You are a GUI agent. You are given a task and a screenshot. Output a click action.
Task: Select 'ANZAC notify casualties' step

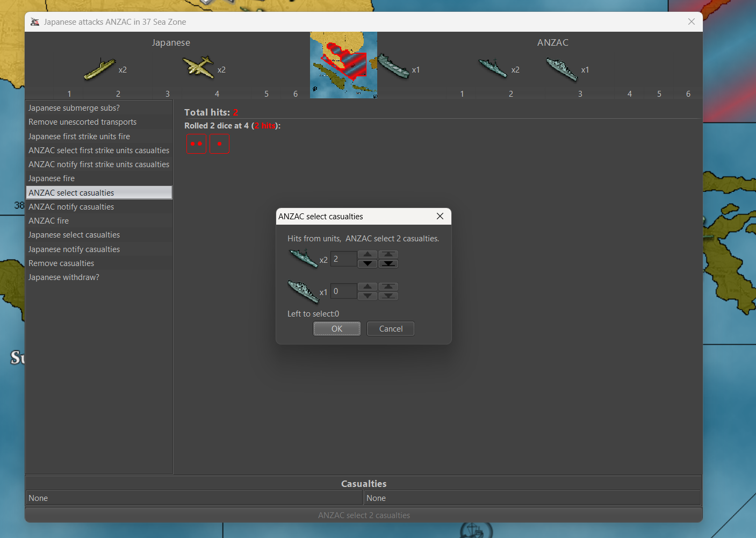pyautogui.click(x=99, y=207)
